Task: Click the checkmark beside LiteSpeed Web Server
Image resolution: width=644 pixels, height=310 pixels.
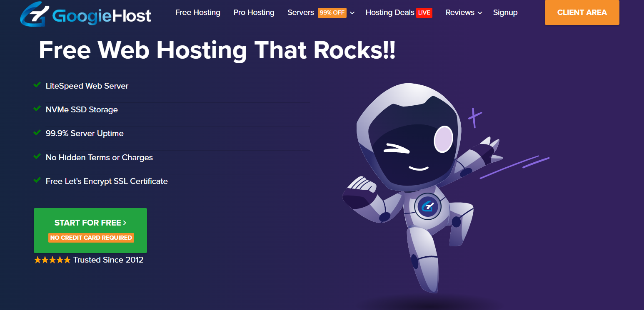Action: (37, 85)
